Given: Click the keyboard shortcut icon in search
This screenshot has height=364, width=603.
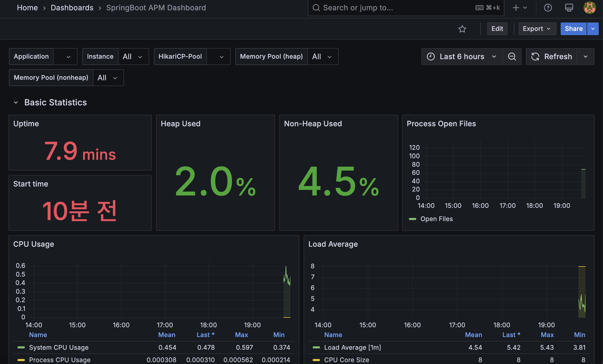Looking at the screenshot, I should tap(479, 8).
